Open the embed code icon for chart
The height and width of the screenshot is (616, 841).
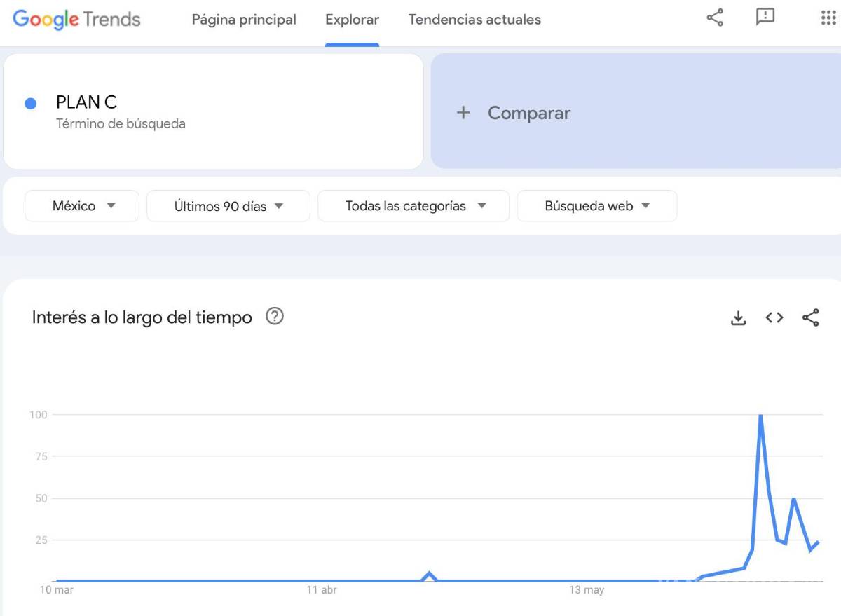[774, 318]
